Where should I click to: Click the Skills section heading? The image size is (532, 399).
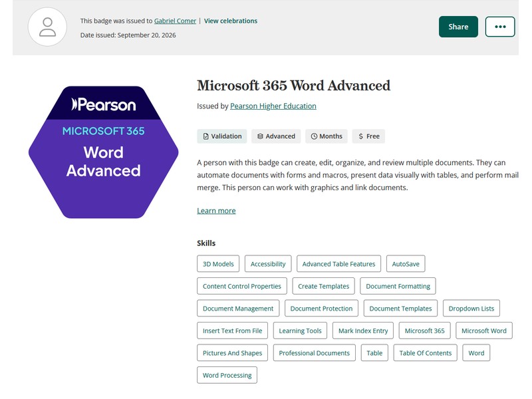click(206, 243)
